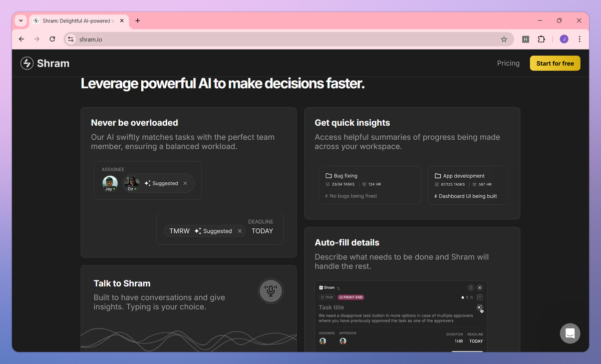Click the TMRW suggested deadline text
Screen dimensions: 601x364
pyautogui.click(x=179, y=231)
